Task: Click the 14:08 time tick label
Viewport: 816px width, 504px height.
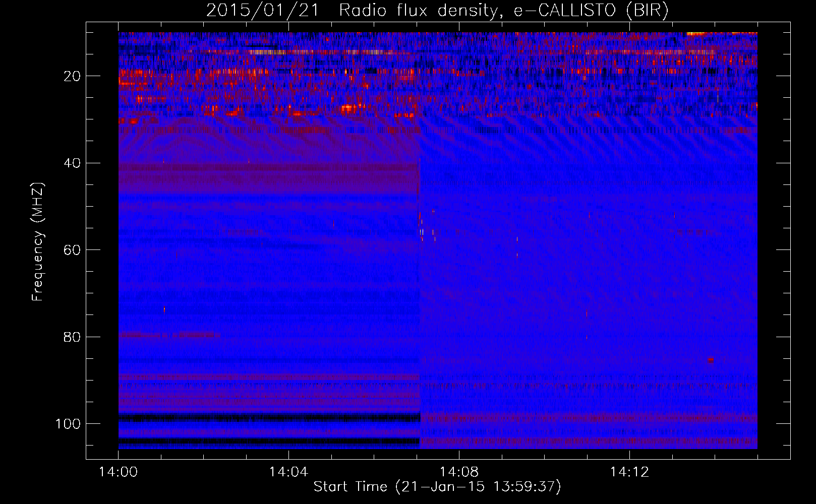Action: pos(459,472)
